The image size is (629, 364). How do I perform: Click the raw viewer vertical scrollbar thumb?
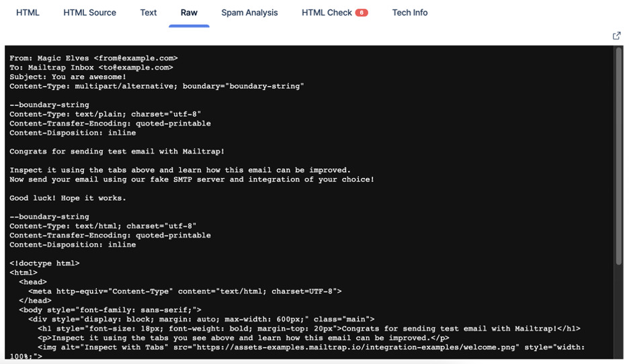point(619,156)
